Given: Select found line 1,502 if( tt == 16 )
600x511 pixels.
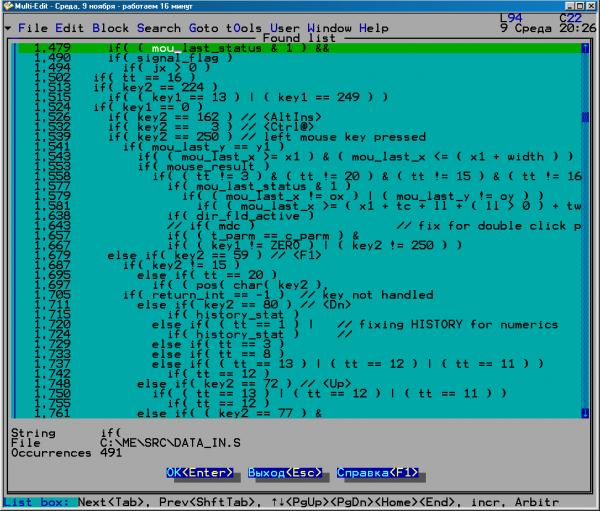Looking at the screenshot, I should (140, 77).
